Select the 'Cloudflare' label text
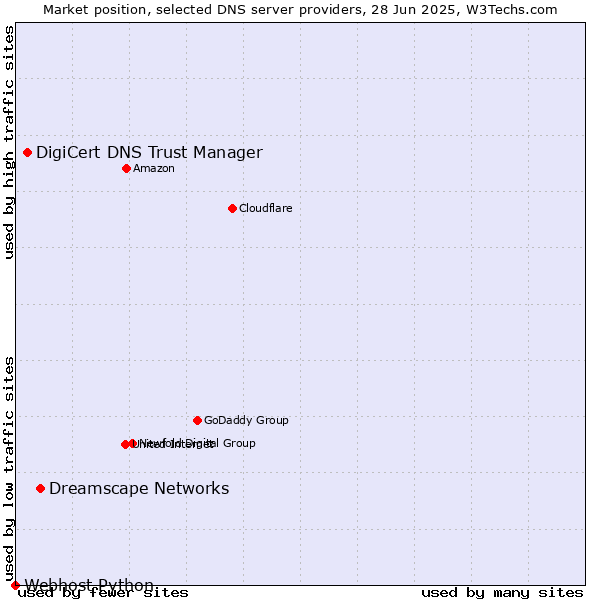The height and width of the screenshot is (600, 600). click(266, 208)
